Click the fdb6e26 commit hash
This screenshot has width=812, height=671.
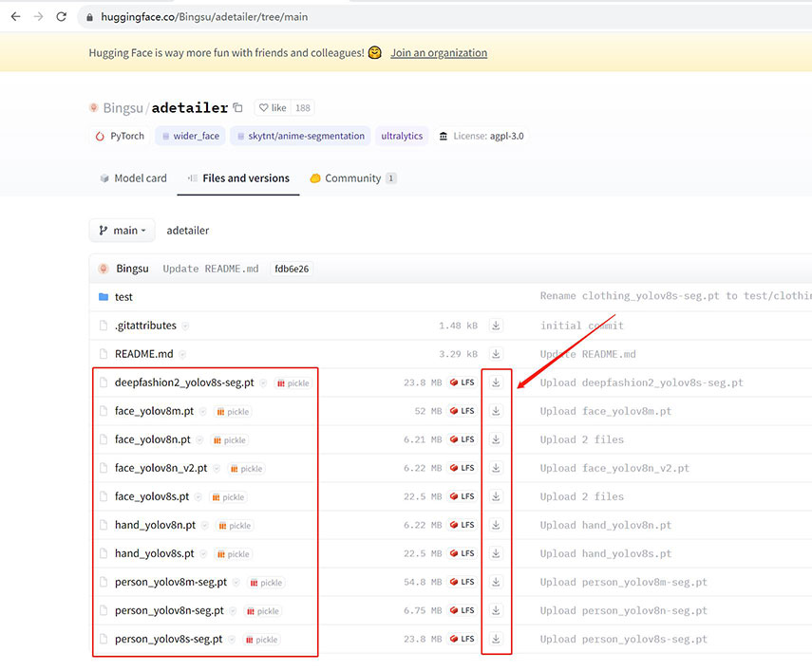coord(291,269)
